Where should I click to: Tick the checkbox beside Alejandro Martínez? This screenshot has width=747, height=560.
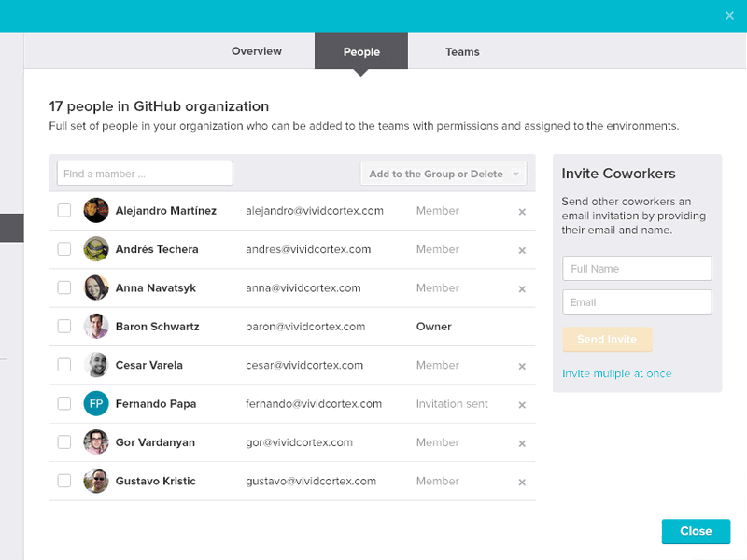tap(63, 211)
